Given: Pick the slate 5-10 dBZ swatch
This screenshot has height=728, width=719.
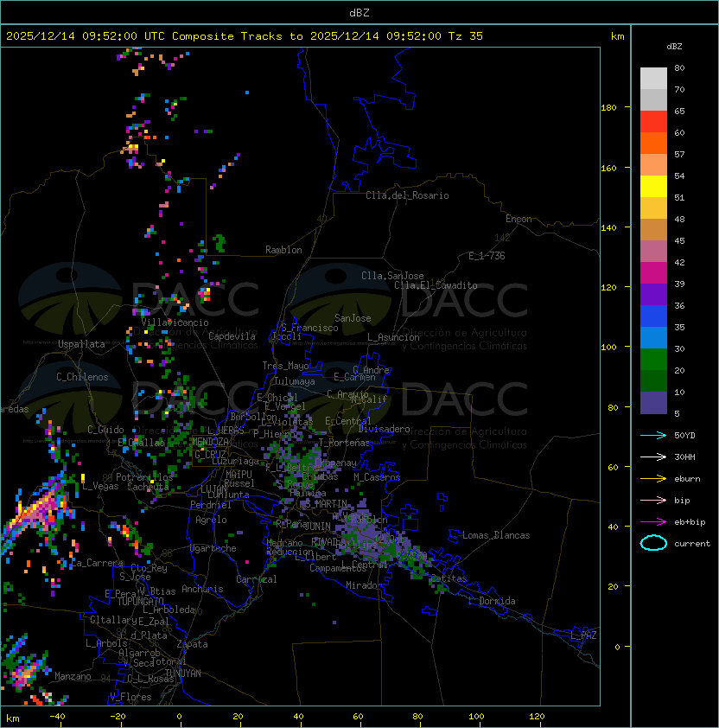Looking at the screenshot, I should [653, 403].
